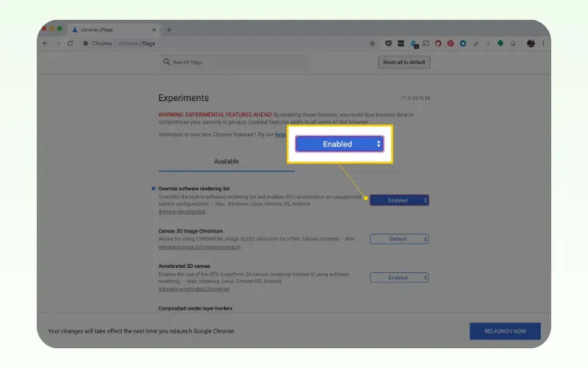Open the Pocket extension icon
Viewport: 588px width, 368px height.
tap(388, 43)
